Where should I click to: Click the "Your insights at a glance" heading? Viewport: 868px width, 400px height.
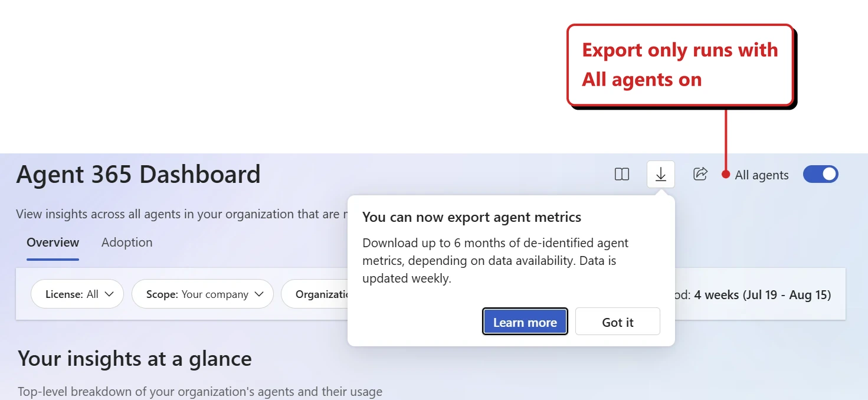[x=135, y=358]
